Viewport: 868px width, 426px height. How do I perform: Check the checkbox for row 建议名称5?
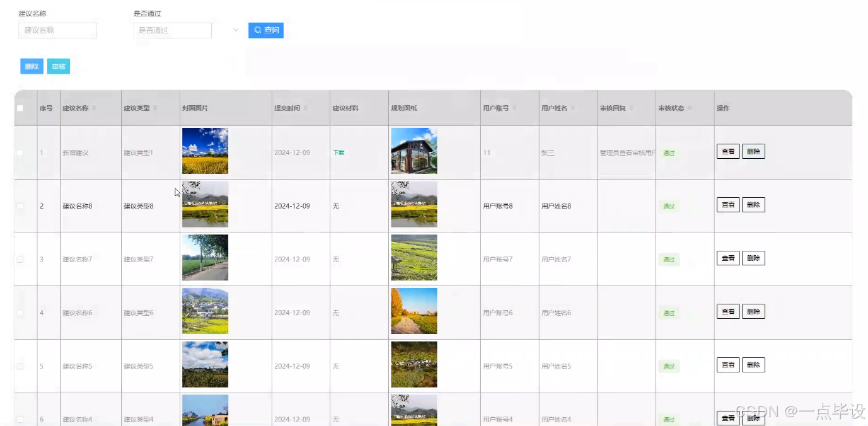[x=20, y=366]
